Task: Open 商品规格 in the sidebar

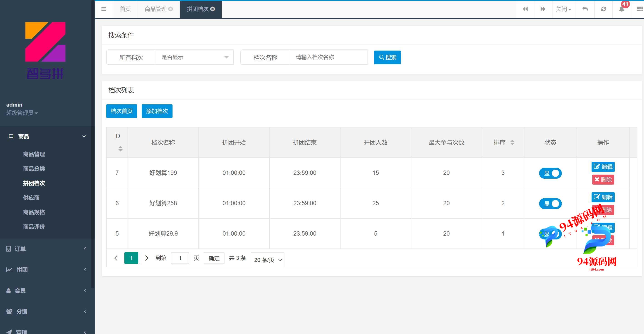Action: 34,212
